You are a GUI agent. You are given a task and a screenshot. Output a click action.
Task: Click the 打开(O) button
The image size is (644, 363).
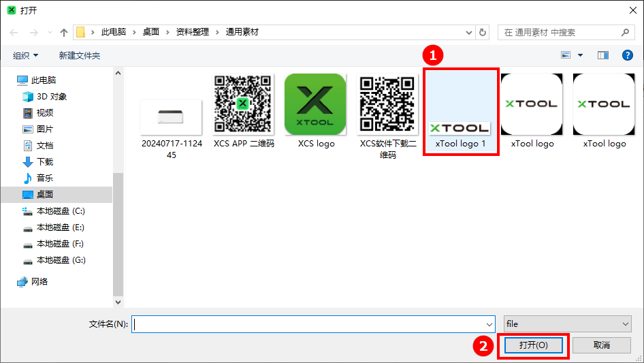tap(533, 345)
